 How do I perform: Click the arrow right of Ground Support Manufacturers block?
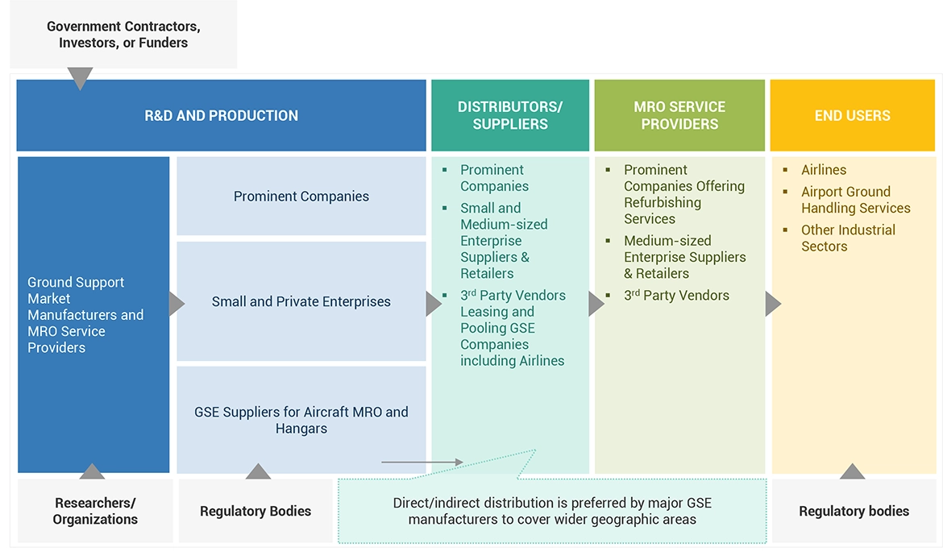click(177, 303)
